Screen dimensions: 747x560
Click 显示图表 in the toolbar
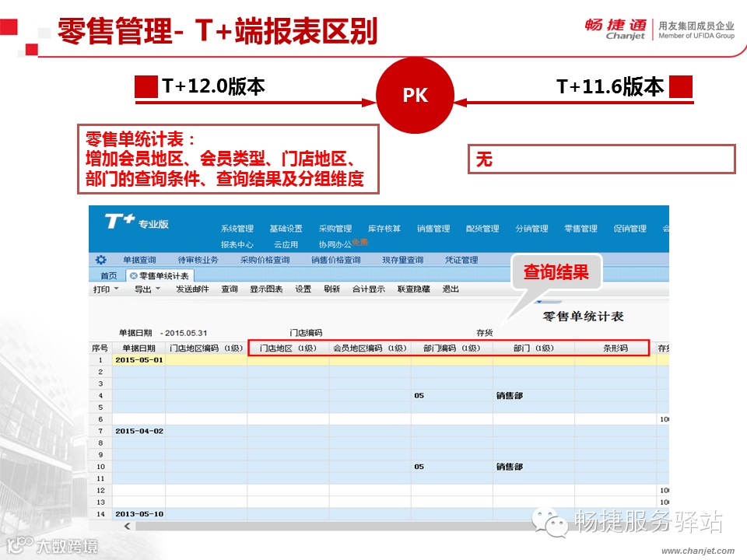coord(266,289)
